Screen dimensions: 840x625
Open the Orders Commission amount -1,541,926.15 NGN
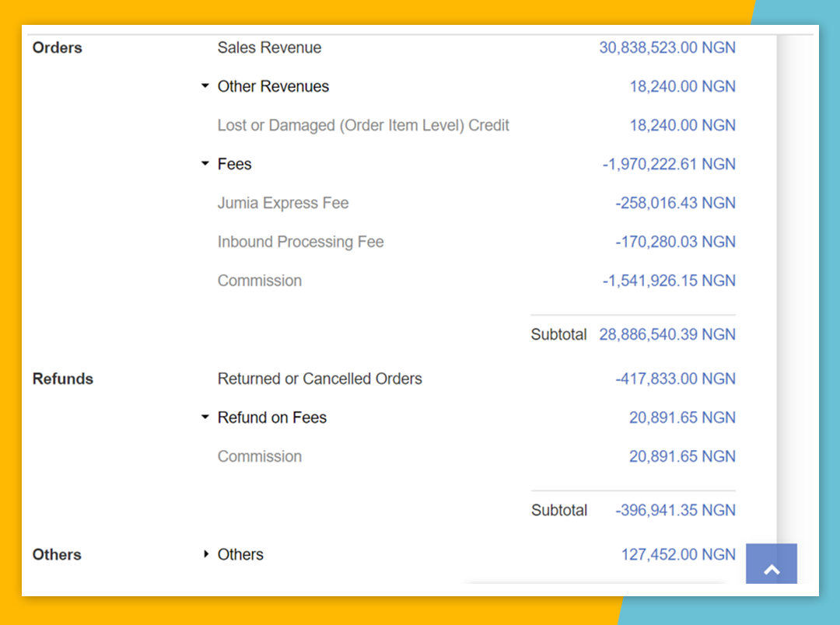[x=668, y=281]
